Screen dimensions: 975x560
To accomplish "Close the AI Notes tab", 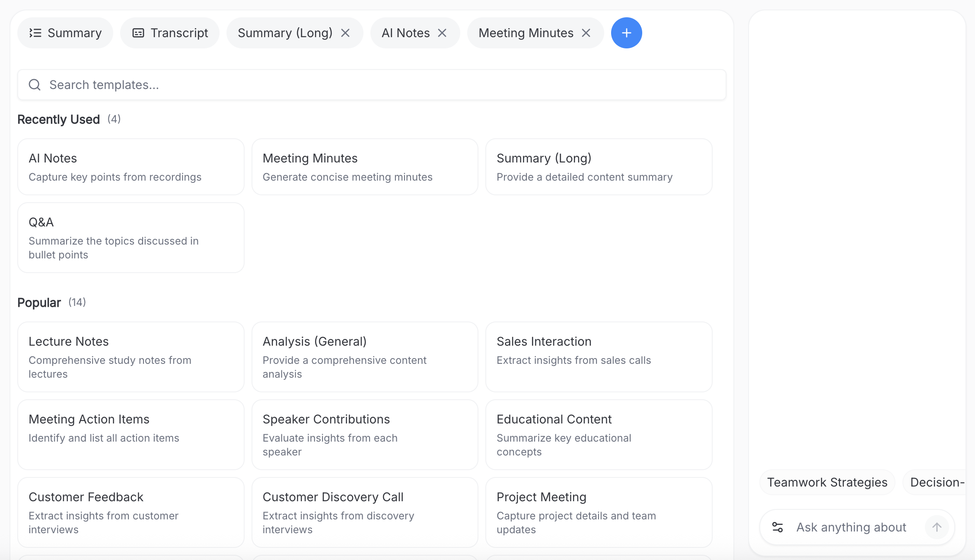I will [442, 33].
